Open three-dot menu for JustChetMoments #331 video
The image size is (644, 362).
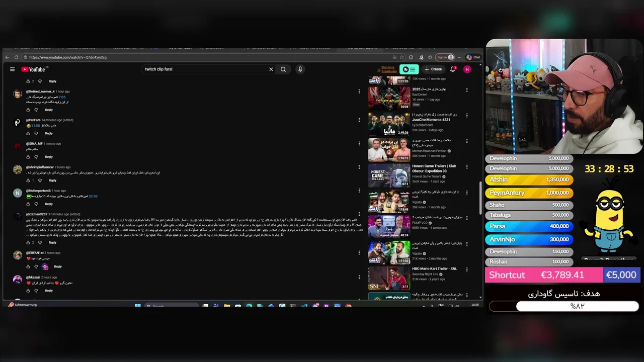tap(467, 116)
